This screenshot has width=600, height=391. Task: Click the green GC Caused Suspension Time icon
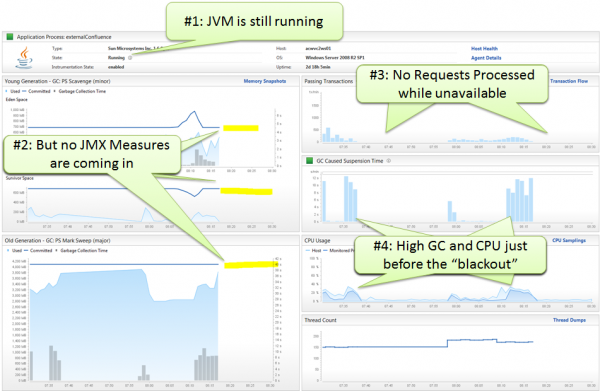[310, 161]
